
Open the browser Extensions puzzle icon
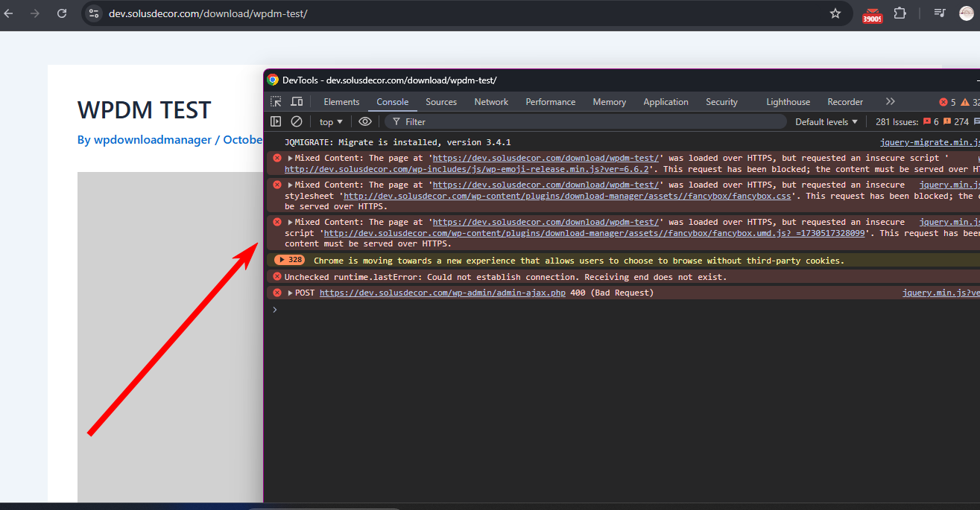click(900, 13)
